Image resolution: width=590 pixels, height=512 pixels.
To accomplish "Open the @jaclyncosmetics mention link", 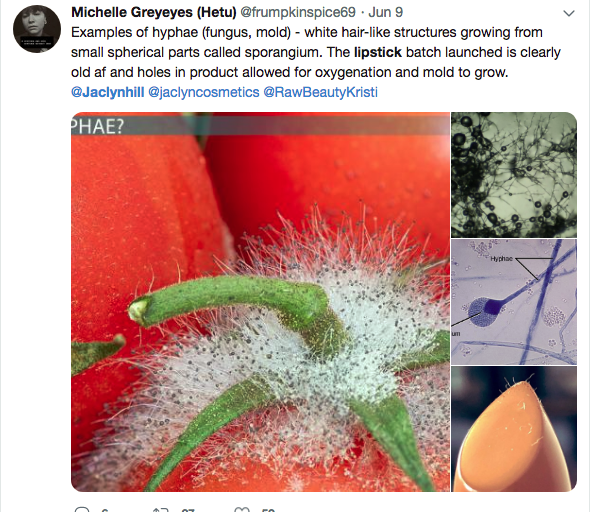I will 204,92.
